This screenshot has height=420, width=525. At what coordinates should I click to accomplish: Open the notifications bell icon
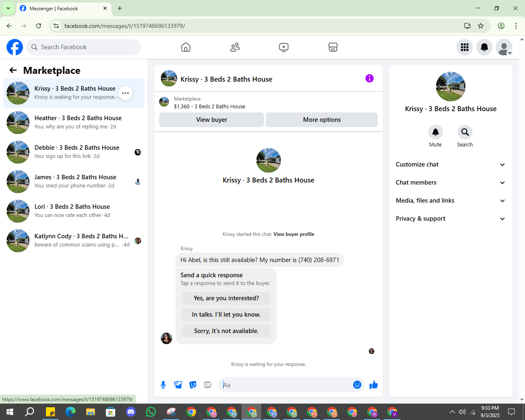(x=484, y=47)
